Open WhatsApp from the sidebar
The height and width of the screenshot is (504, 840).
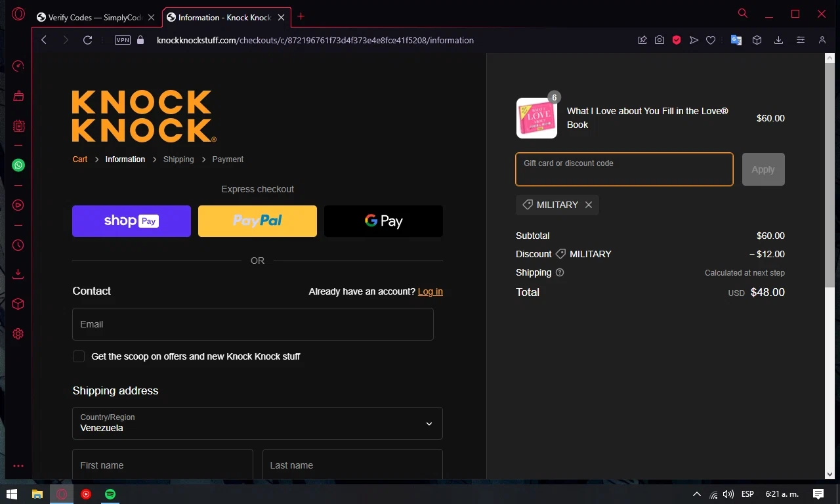coord(18,165)
